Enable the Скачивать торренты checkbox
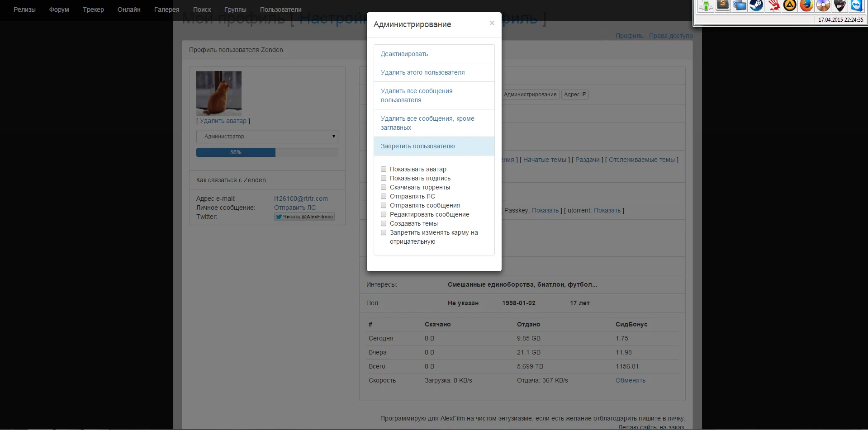This screenshot has width=868, height=430. pyautogui.click(x=384, y=187)
